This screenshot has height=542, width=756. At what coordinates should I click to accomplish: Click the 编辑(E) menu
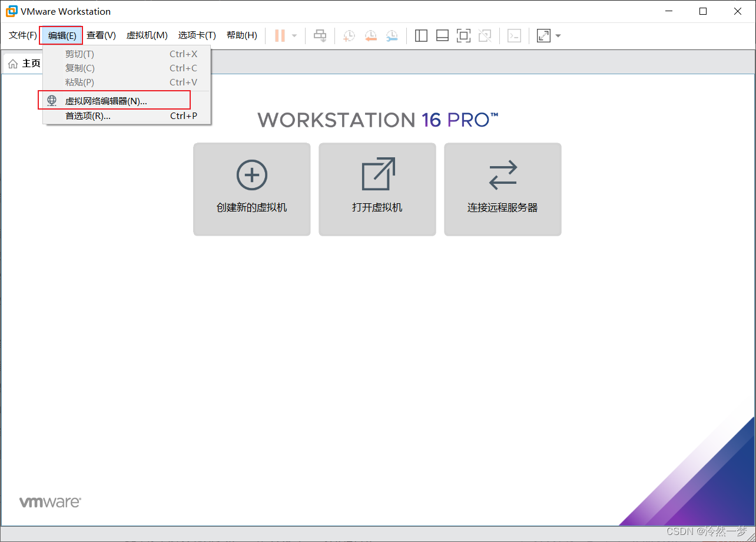click(x=62, y=35)
